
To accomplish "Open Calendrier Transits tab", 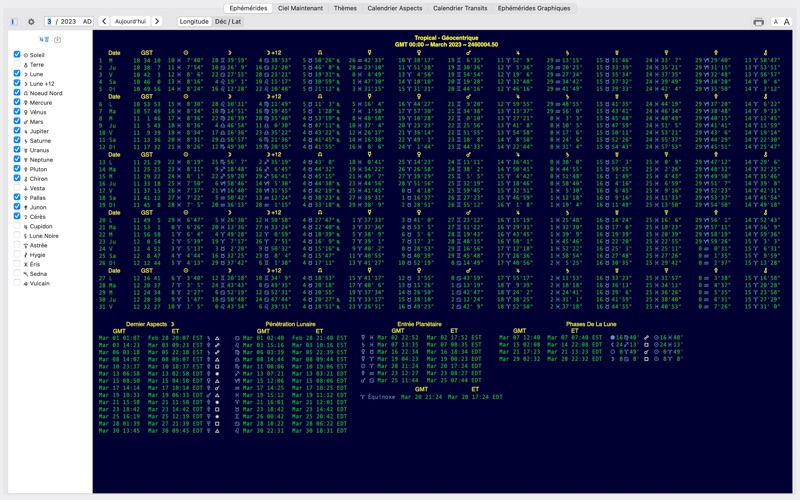I will pos(460,8).
